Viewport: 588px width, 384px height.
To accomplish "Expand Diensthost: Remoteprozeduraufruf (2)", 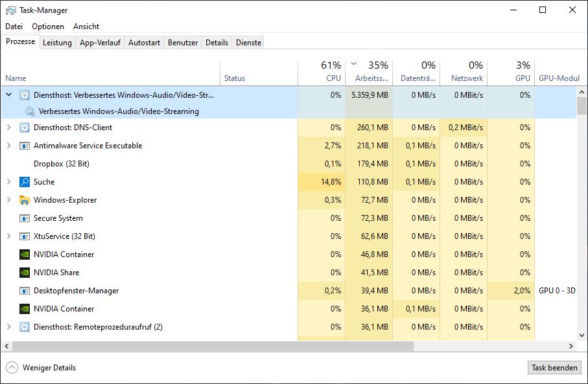I will (8, 326).
